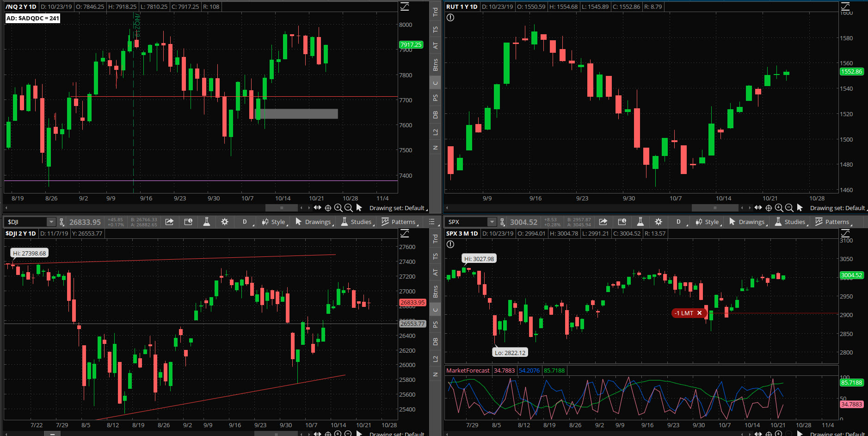Open the Patterns menu in $DJI toolbar

point(400,222)
